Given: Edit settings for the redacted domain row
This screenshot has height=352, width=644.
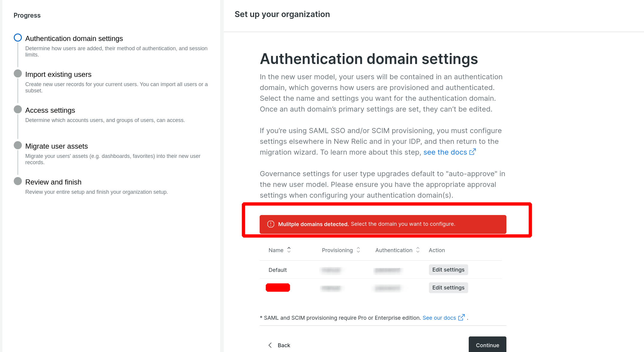Looking at the screenshot, I should coord(448,288).
